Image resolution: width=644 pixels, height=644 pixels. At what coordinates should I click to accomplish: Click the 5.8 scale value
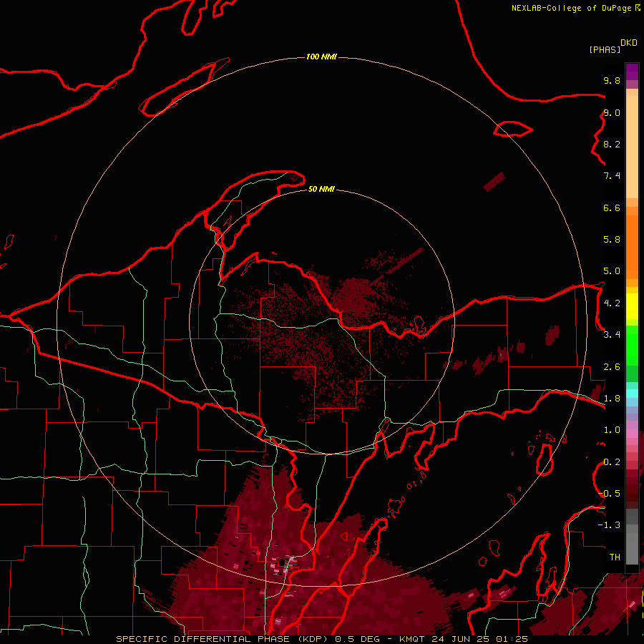pos(612,239)
